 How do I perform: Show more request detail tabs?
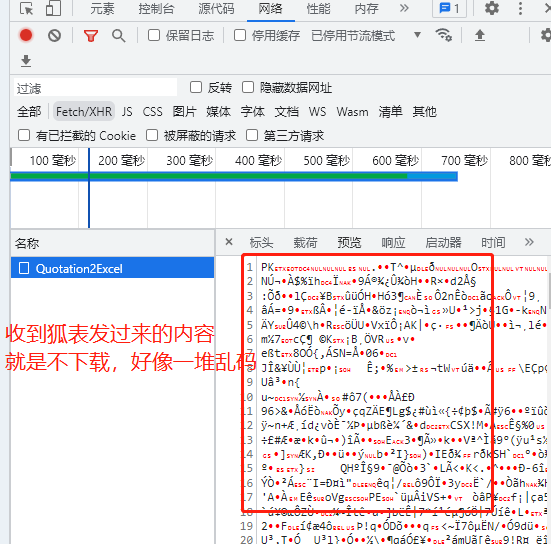coord(529,242)
